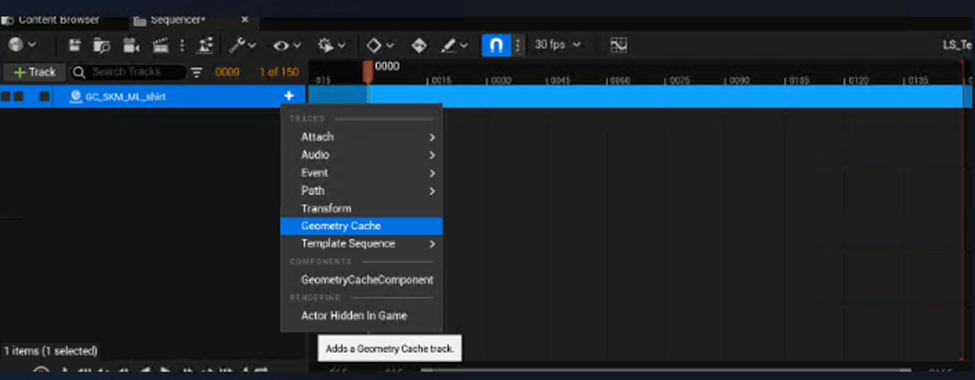Close the Sequencer tab
Image resolution: width=975 pixels, height=380 pixels.
click(245, 20)
